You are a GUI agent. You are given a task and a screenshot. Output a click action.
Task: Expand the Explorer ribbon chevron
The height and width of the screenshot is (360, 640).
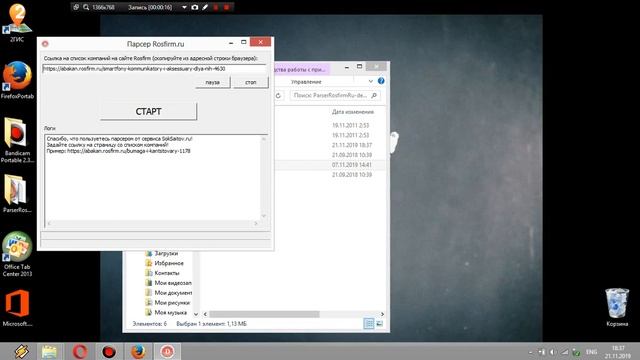(x=371, y=81)
